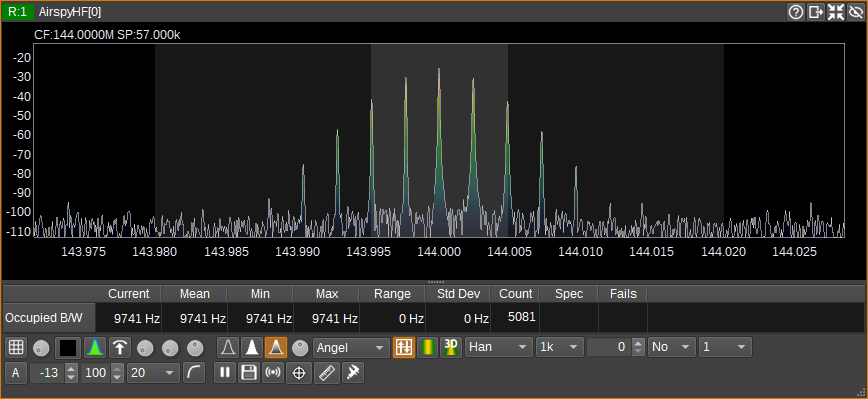Toggle the curve linear/log scale button
The width and height of the screenshot is (868, 399).
[x=194, y=373]
